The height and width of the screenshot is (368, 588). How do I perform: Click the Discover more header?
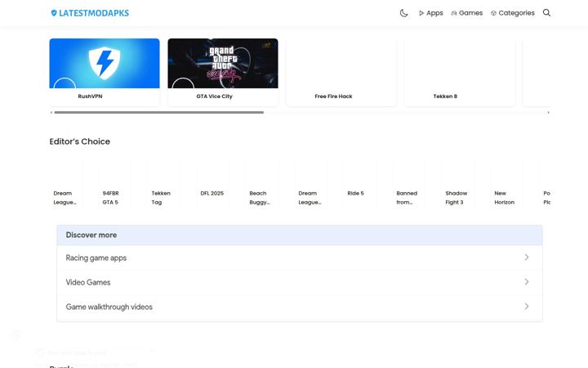(x=300, y=235)
